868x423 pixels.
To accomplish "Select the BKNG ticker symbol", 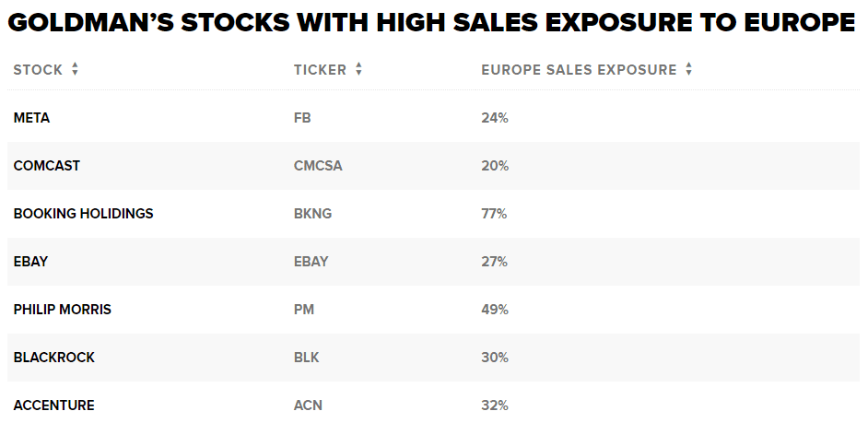I will point(312,214).
